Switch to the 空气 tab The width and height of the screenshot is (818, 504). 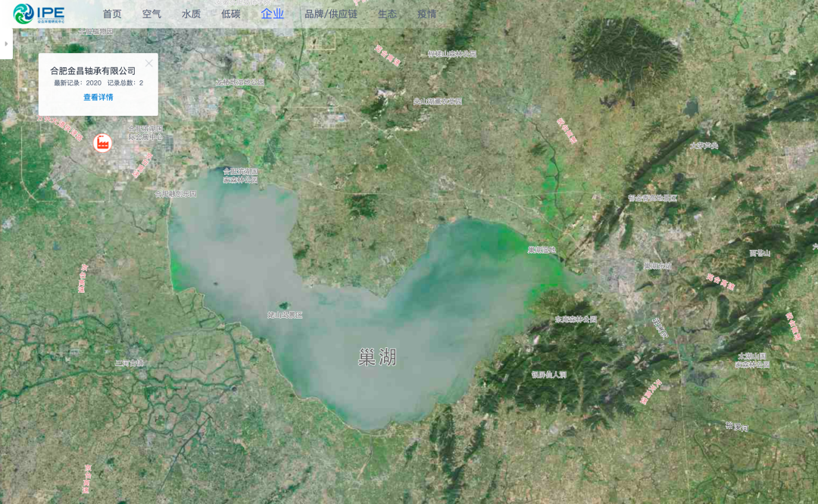pyautogui.click(x=151, y=14)
